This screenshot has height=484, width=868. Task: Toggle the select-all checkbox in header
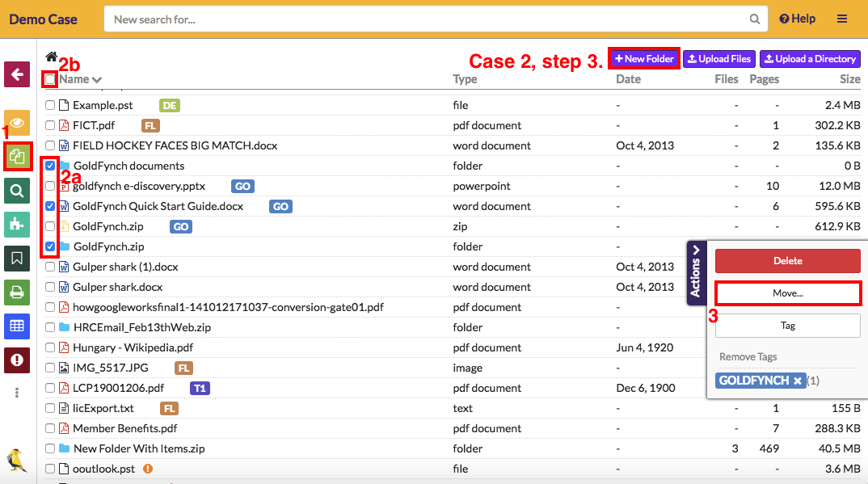[50, 79]
